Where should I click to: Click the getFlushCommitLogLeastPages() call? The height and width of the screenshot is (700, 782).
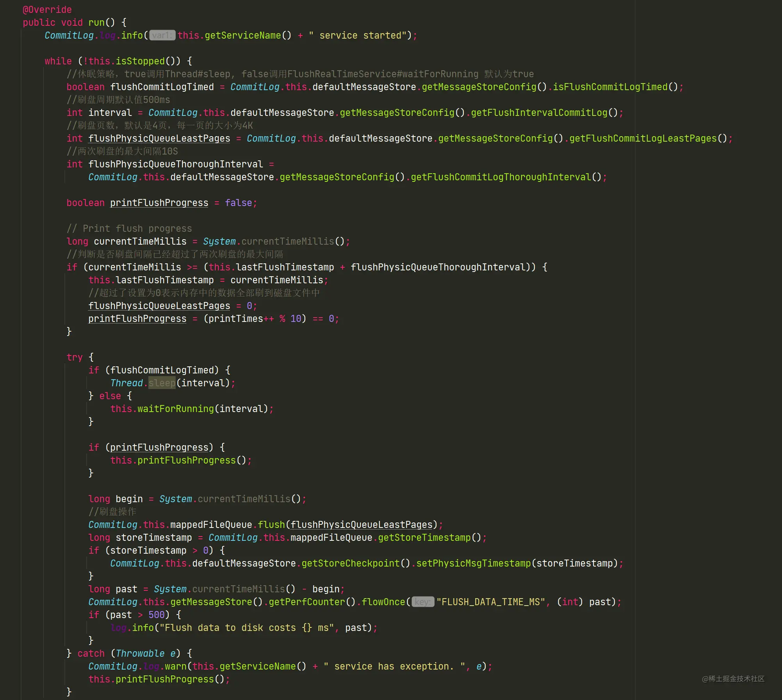click(x=648, y=138)
